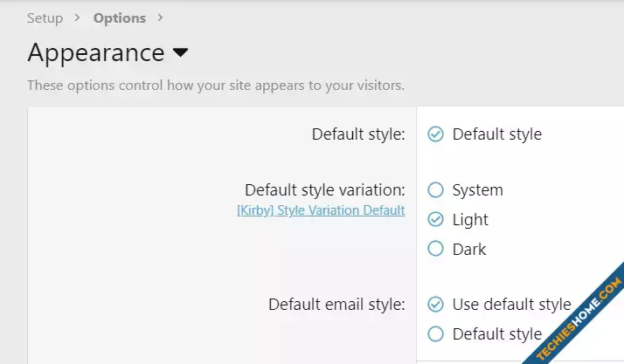Open [Kirby] Style Variation Default link

coord(321,210)
